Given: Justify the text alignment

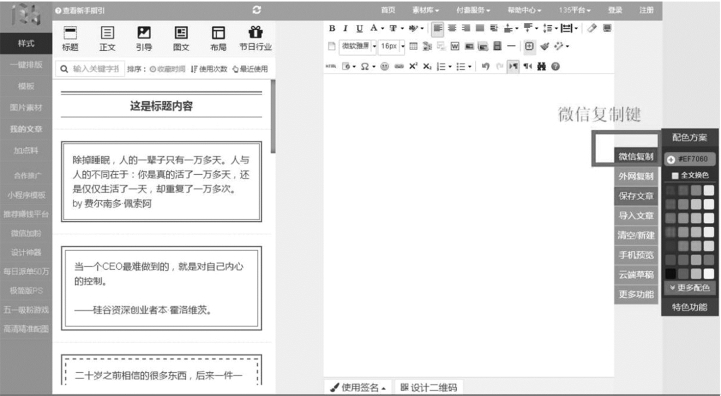Looking at the screenshot, I should pyautogui.click(x=480, y=28).
